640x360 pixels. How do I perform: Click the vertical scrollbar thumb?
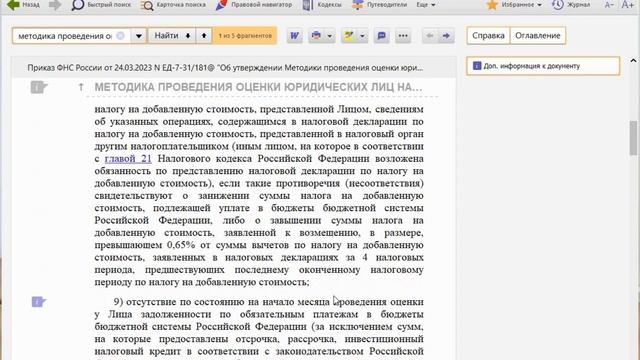tap(633, 138)
